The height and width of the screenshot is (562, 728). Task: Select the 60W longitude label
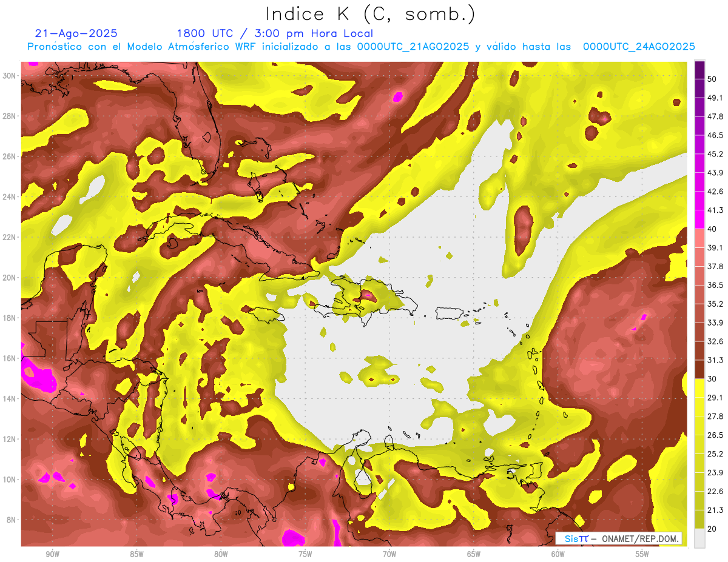pyautogui.click(x=558, y=554)
